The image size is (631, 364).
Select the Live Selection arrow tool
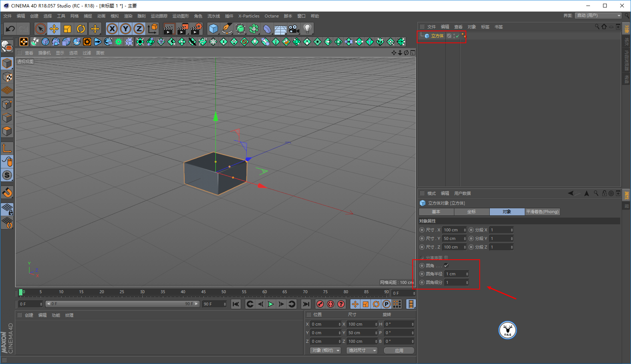tap(40, 29)
